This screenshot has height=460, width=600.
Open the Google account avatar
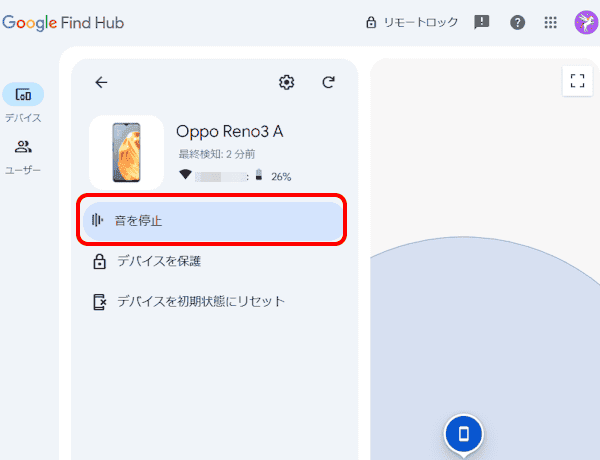click(585, 22)
